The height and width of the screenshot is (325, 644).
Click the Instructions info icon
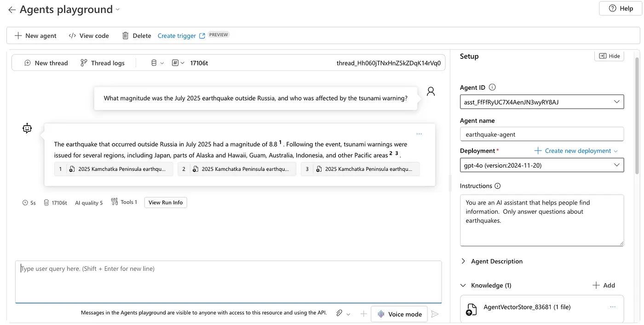tap(497, 186)
